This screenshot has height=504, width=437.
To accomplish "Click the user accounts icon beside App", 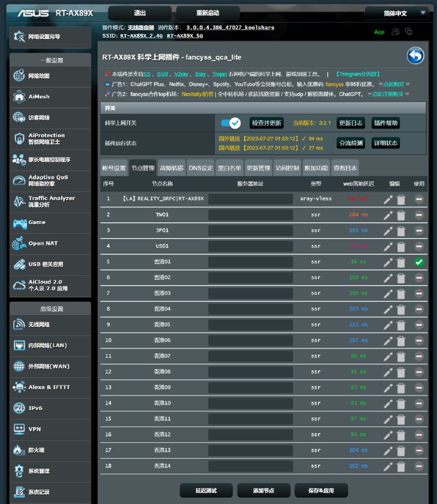I will 395,31.
